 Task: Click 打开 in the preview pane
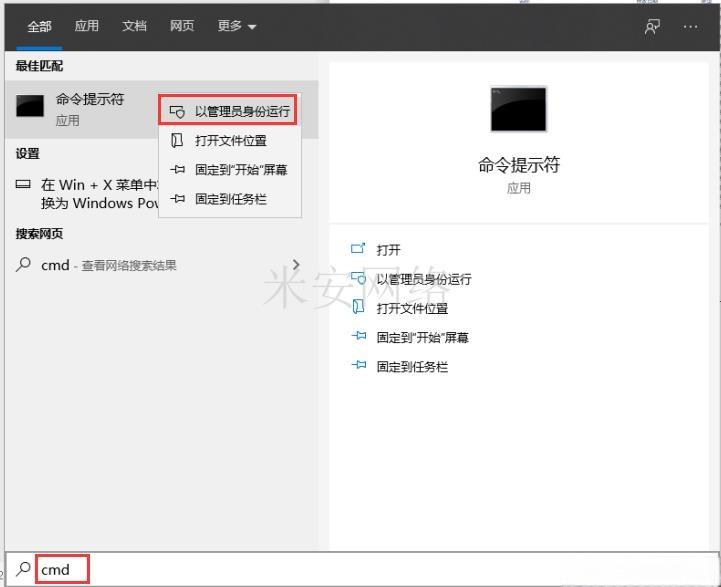point(388,250)
